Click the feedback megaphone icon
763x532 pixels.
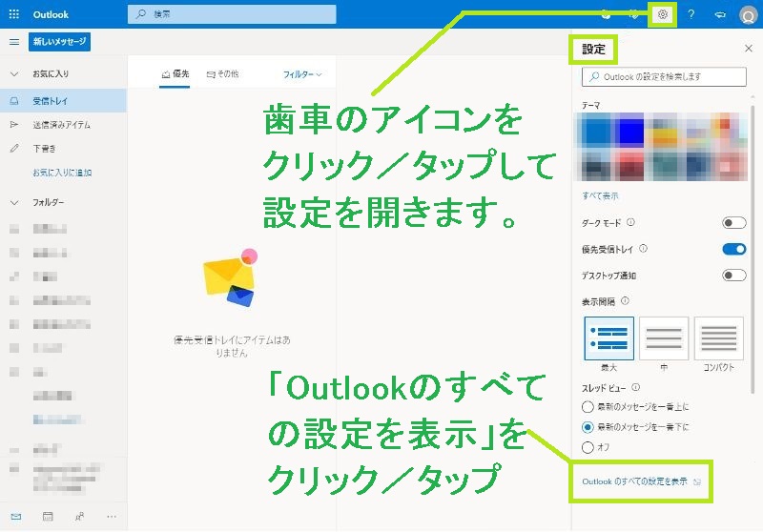720,14
